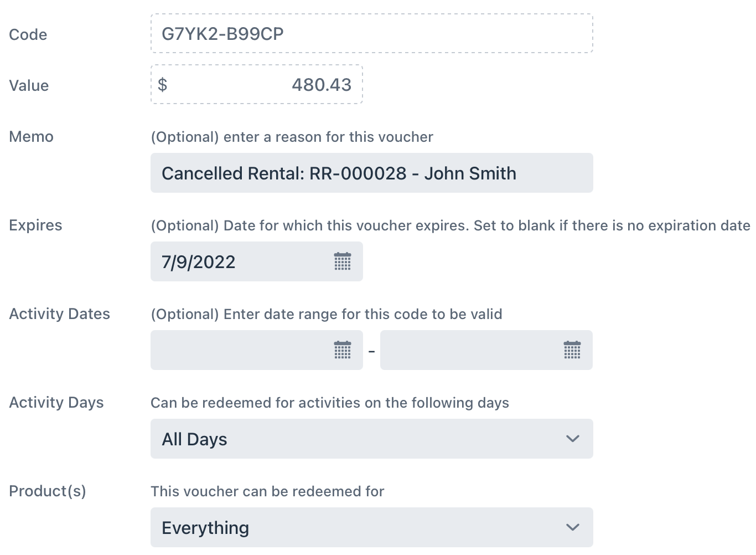Click the 480.43 amount in Value field
Viewport: 756px width, 555px height.
321,85
